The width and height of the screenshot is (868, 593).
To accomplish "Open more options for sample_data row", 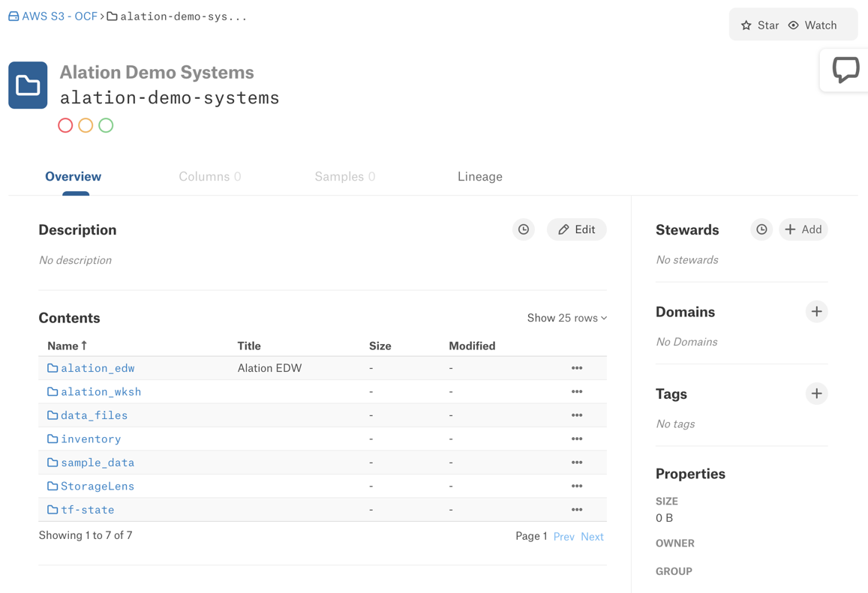I will [x=577, y=463].
